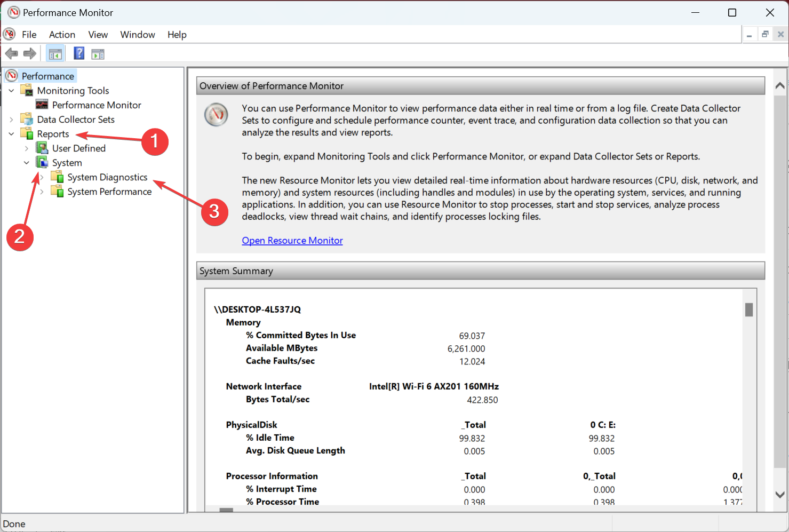Click the \\DESKTOP-4L537JQ computer name
Screen dimensions: 789x532
257,309
